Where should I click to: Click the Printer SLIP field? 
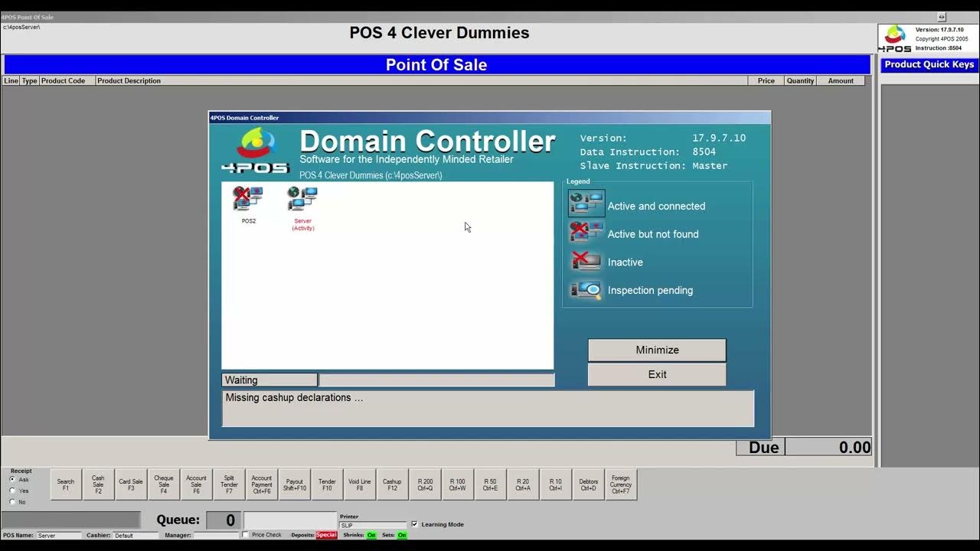click(373, 525)
